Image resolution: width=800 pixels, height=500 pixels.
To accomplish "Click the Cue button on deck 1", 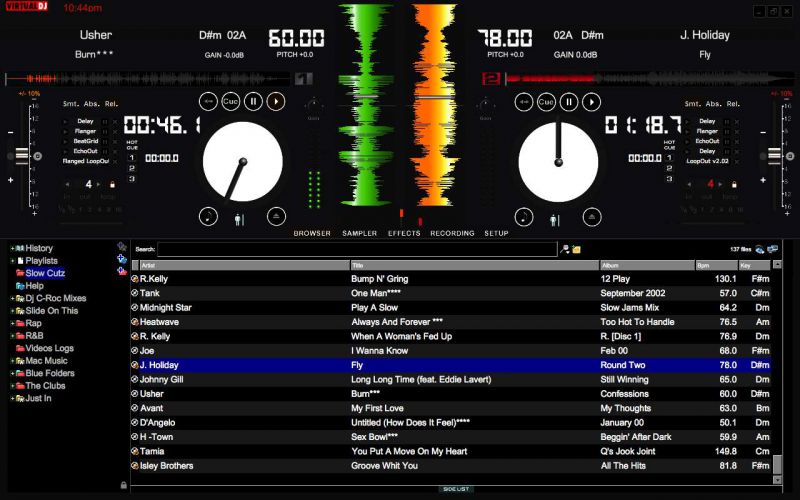I will pyautogui.click(x=231, y=102).
